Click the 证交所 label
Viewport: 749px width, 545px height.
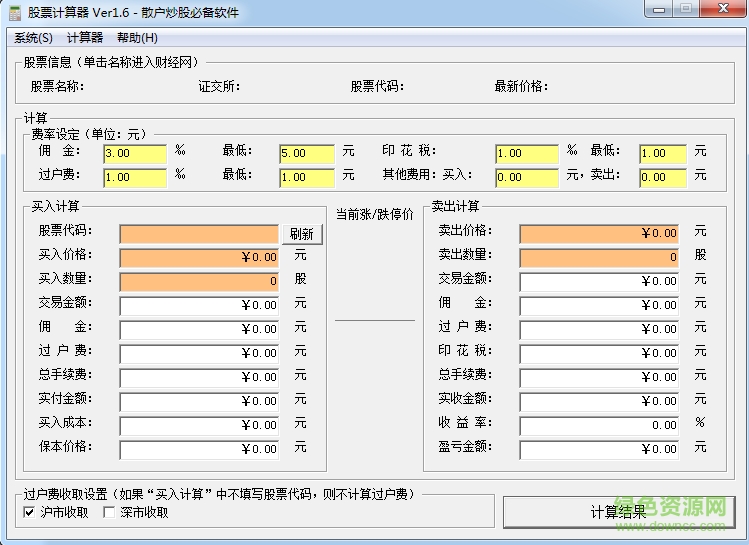click(x=219, y=86)
